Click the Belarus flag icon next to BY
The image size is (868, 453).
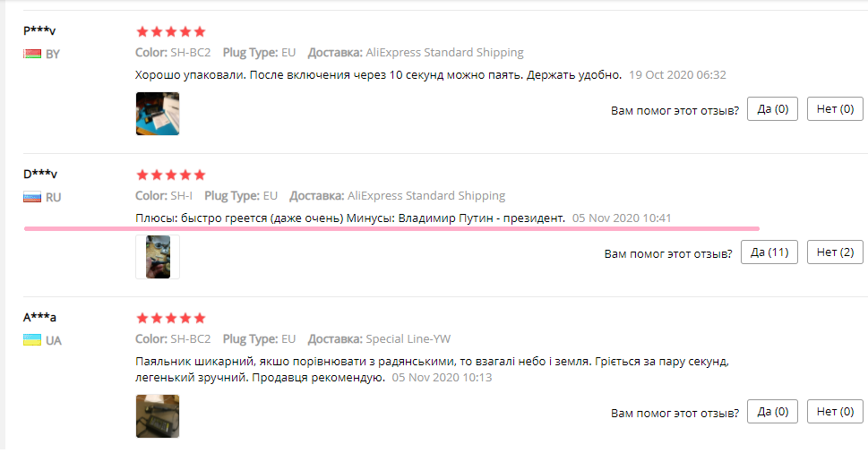(31, 54)
